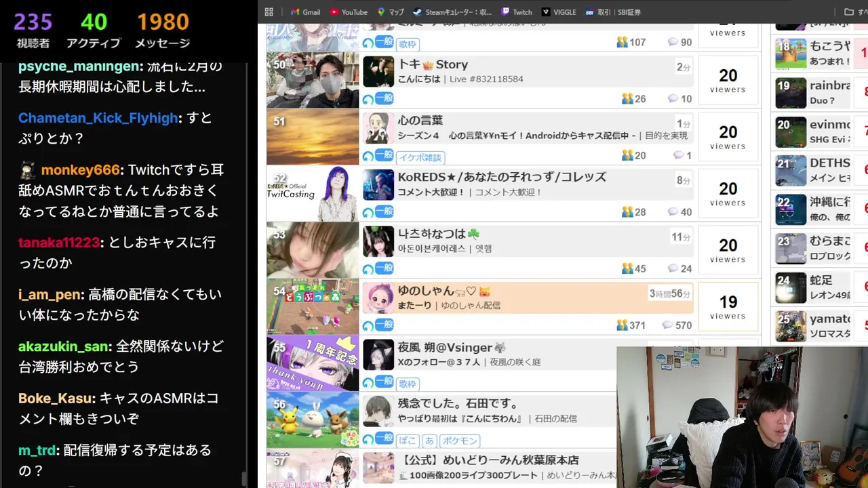Click the 一般 badge on トキ Story row
Image resolution: width=868 pixels, height=488 pixels.
point(384,98)
